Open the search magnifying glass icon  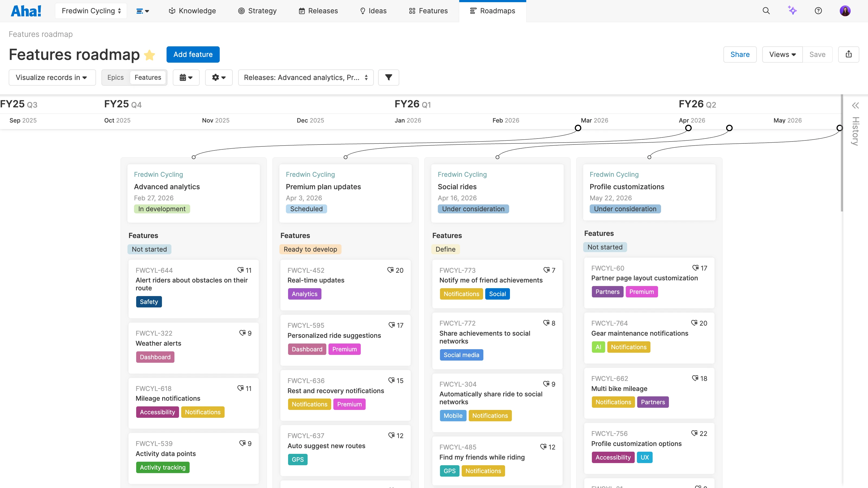[x=766, y=11]
